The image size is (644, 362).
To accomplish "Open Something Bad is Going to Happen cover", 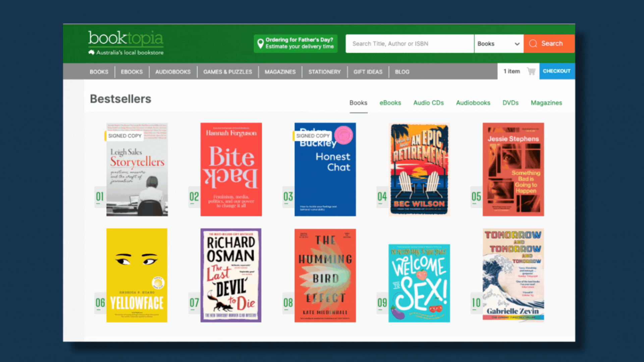I will 513,169.
